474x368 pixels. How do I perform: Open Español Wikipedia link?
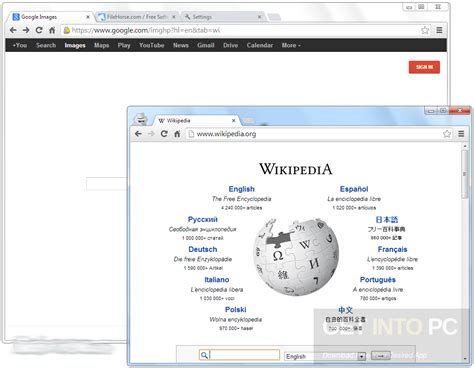354,189
